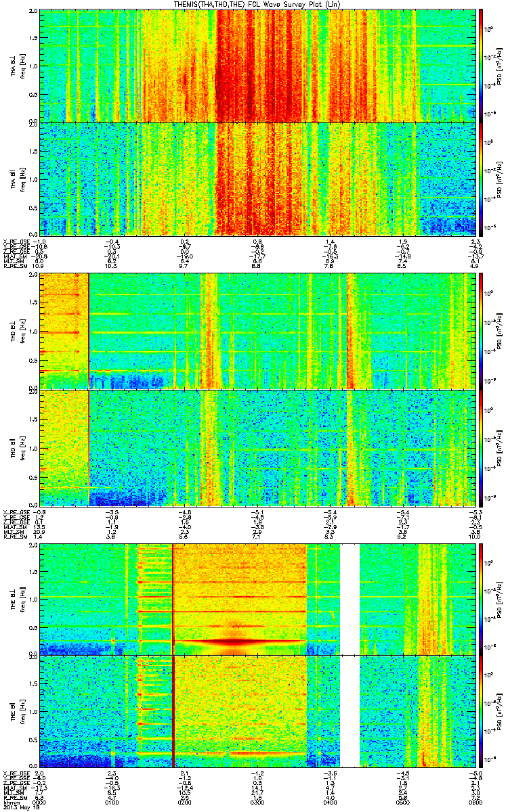
Task: Click the 'THE B⊥ freq [Hz]' axis label
Action: coord(18,599)
